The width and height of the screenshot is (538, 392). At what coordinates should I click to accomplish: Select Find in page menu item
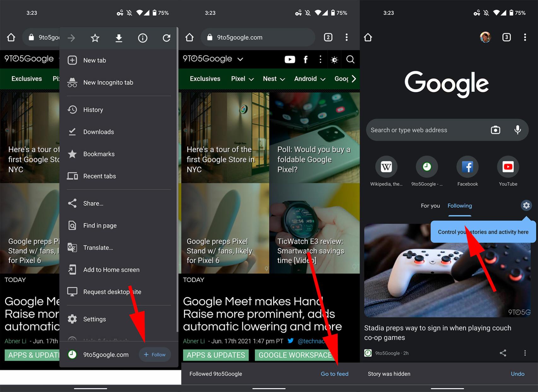pos(119,225)
